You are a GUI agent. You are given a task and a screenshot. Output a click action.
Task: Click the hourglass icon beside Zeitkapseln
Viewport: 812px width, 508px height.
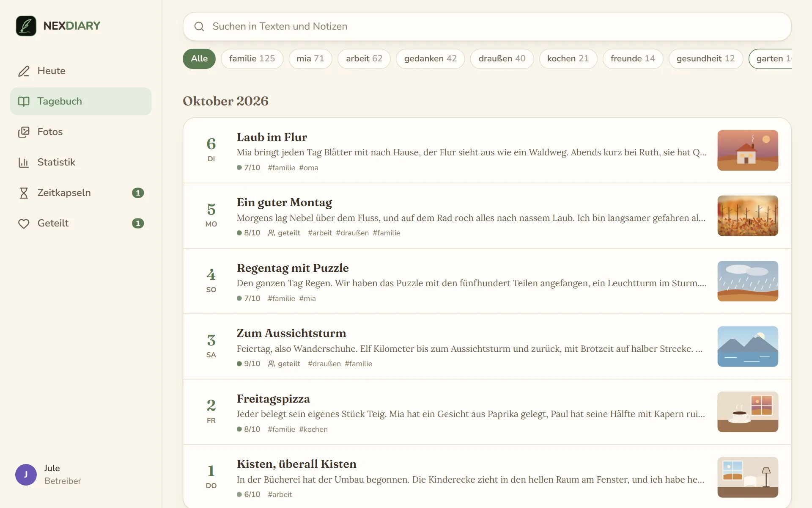[x=24, y=193]
